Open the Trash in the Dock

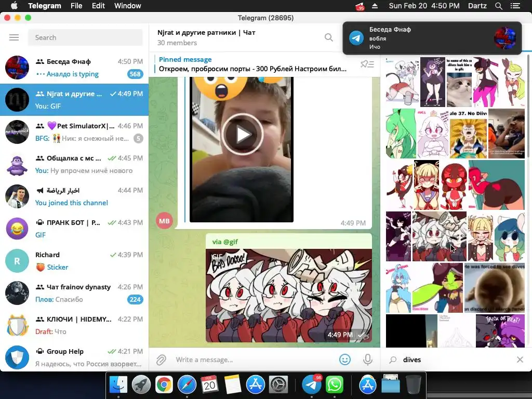click(x=413, y=385)
